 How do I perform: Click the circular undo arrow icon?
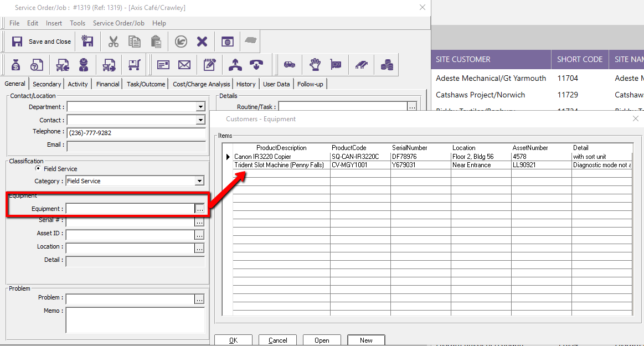181,42
